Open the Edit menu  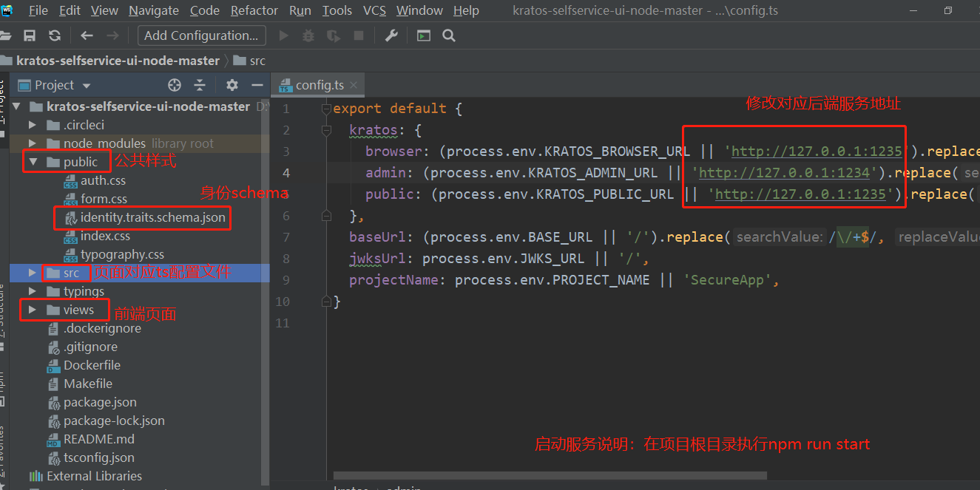click(x=70, y=10)
